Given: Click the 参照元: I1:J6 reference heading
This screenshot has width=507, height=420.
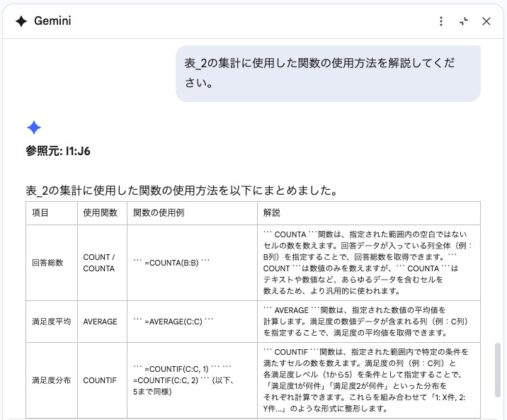Looking at the screenshot, I should pyautogui.click(x=58, y=151).
